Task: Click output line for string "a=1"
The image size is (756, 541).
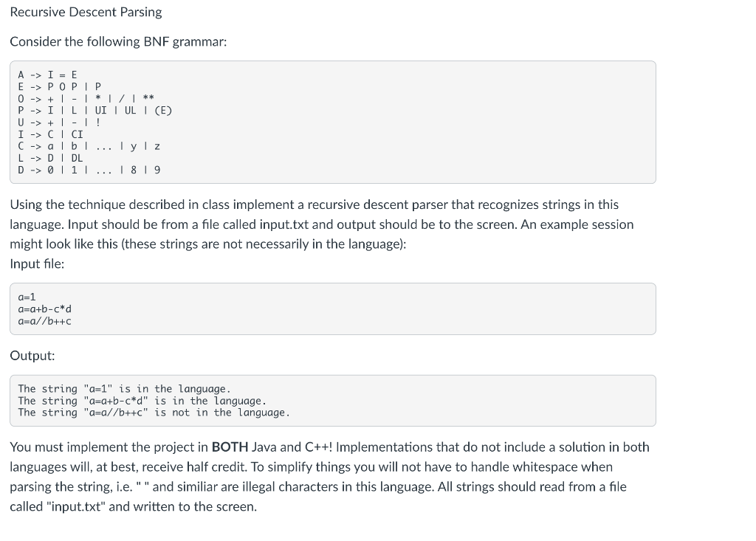Action: tap(124, 389)
